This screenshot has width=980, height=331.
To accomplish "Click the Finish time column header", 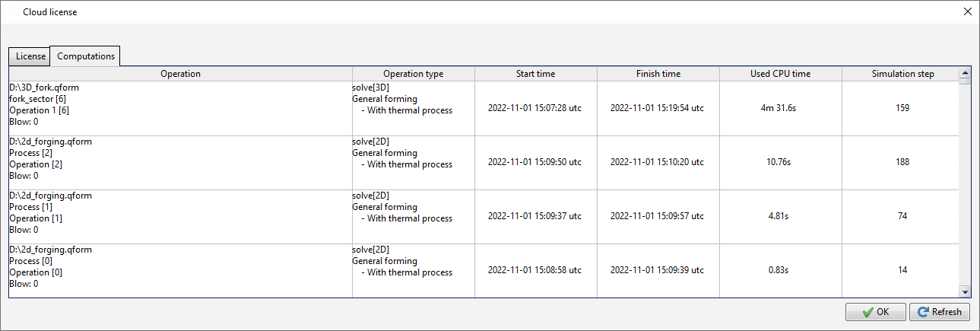I will coord(658,74).
